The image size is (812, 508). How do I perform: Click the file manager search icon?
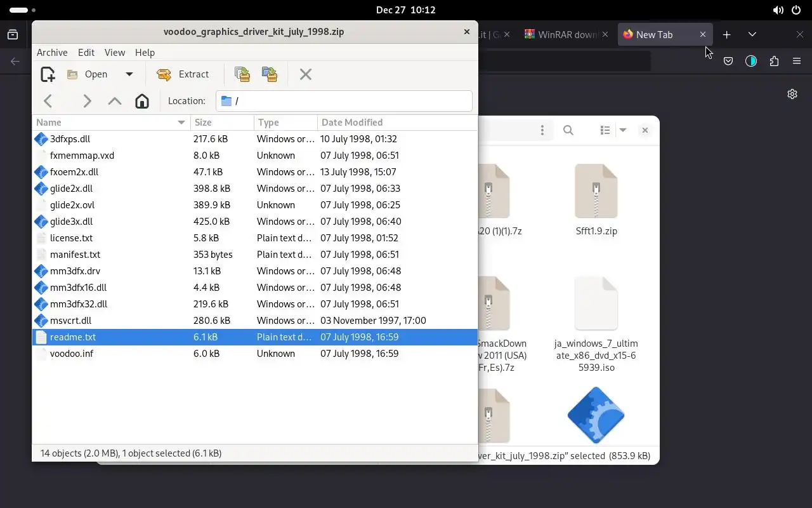pyautogui.click(x=568, y=130)
